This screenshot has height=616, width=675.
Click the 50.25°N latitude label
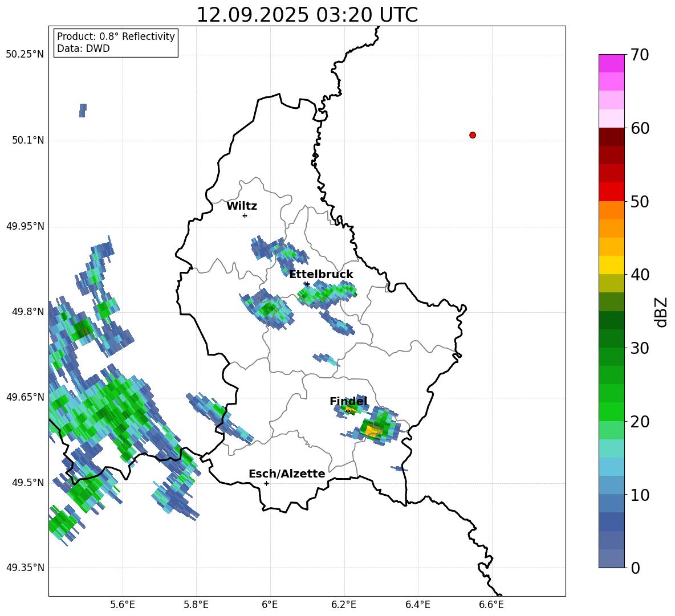click(x=25, y=55)
